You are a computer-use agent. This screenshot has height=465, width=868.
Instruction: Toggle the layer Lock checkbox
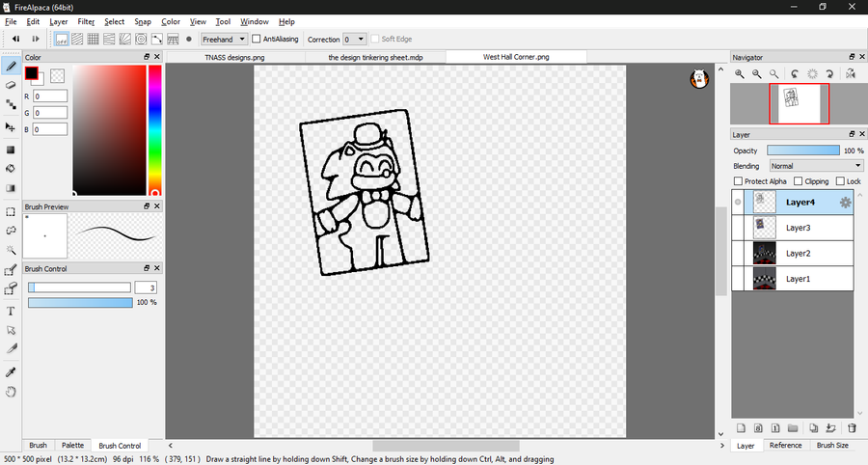tap(840, 181)
